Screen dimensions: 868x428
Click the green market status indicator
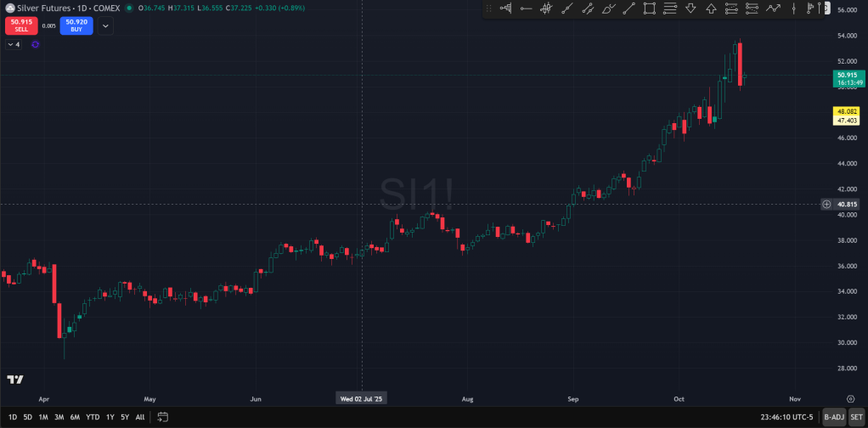[128, 8]
